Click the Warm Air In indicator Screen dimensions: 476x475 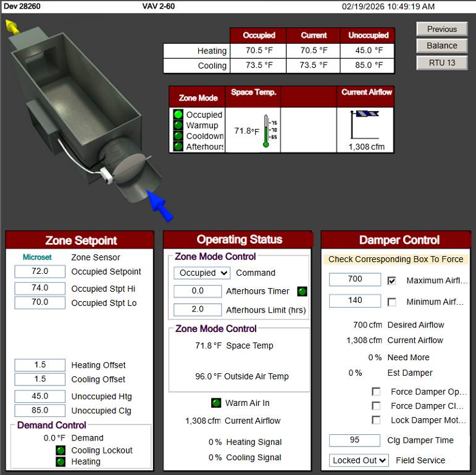coord(215,403)
